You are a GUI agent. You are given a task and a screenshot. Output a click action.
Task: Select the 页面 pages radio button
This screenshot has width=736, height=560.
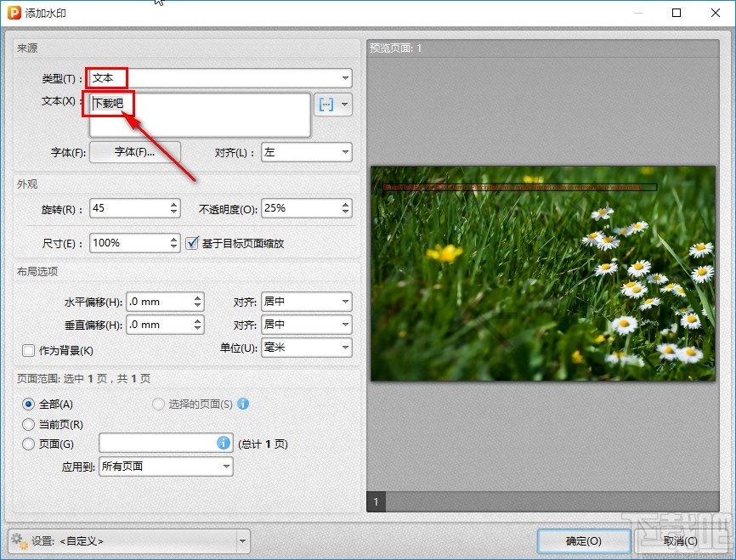click(28, 444)
